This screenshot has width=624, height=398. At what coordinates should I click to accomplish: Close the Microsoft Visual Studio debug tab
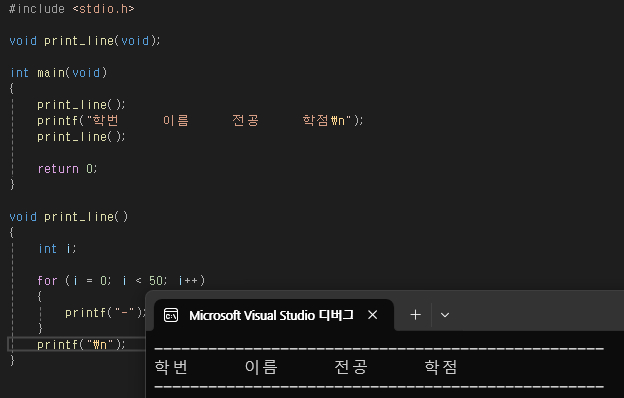[372, 315]
